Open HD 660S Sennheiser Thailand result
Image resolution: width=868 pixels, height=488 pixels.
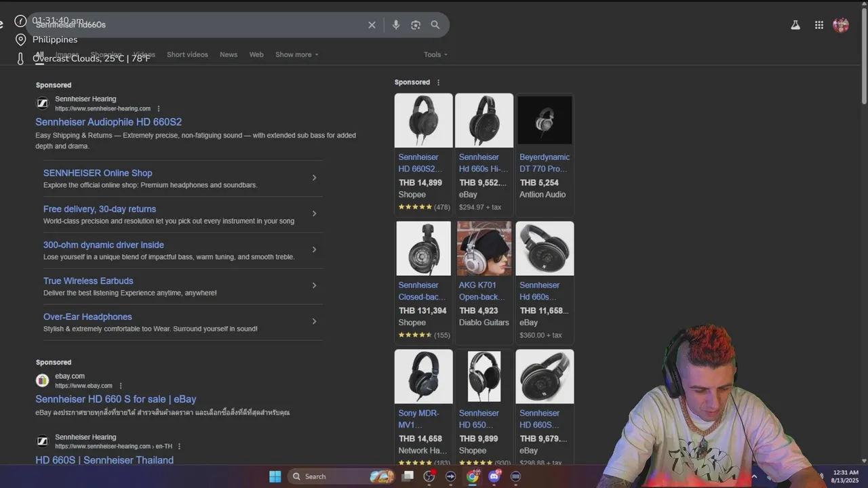click(x=104, y=460)
